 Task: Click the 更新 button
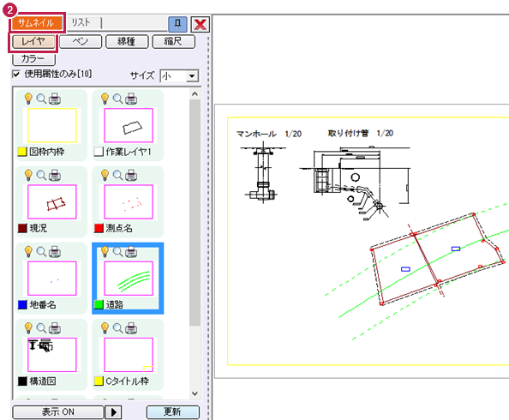tap(173, 412)
